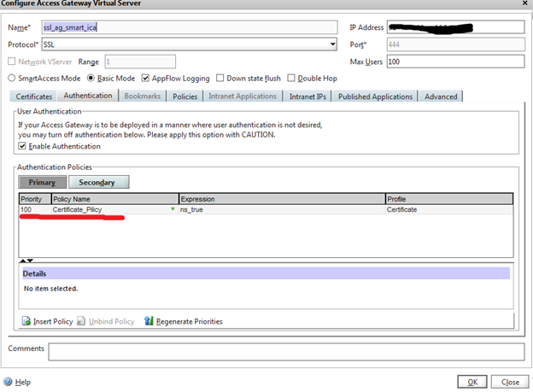Click the Name input field

pyautogui.click(x=190, y=27)
